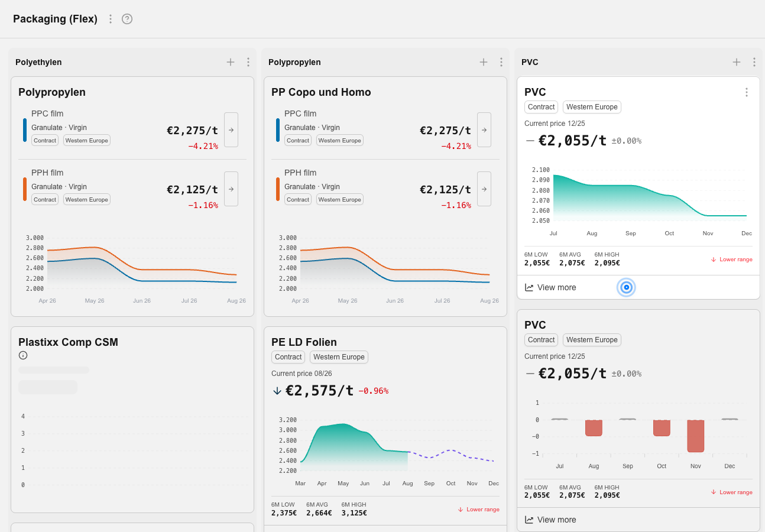Open PPH film arrow in Polypropylen card
Viewport: 765px width, 532px height.
(x=231, y=189)
